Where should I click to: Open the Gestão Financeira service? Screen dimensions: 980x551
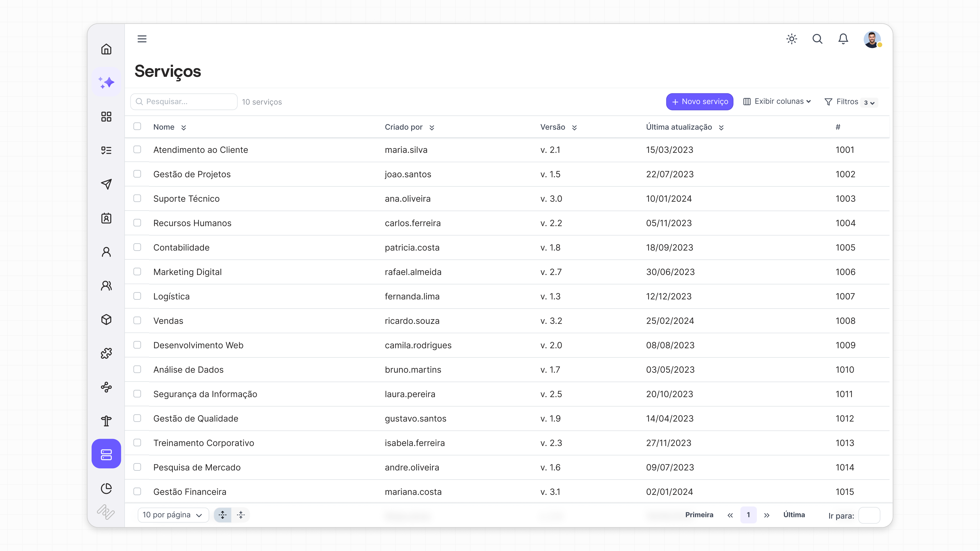189,492
